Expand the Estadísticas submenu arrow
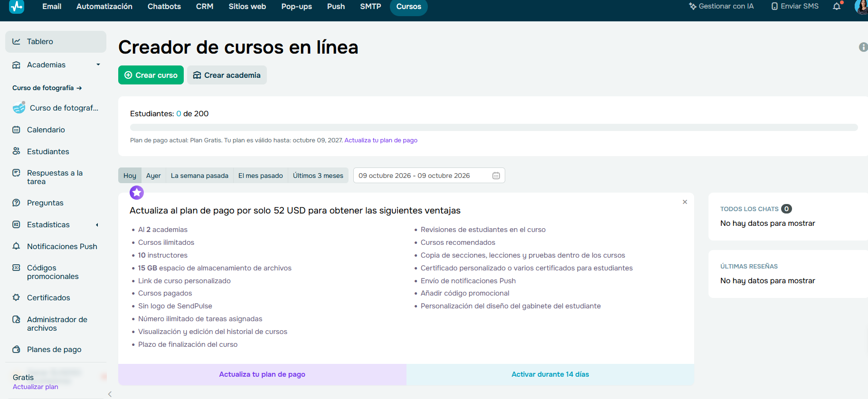The height and width of the screenshot is (399, 868). (97, 225)
